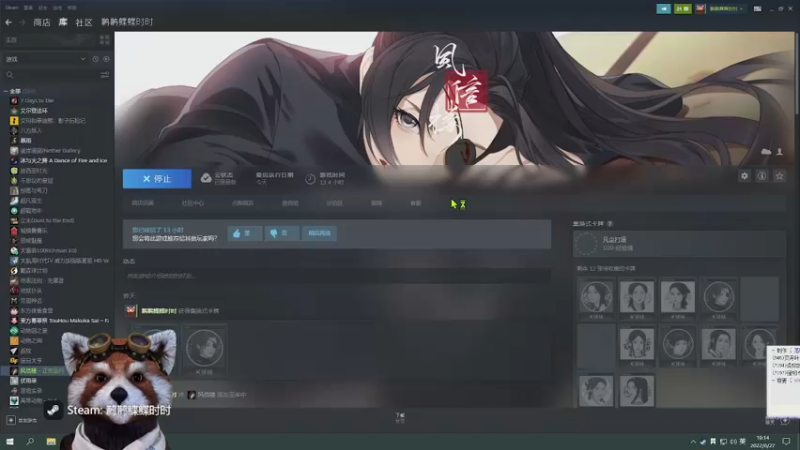Open trading card help question mark
This screenshot has height=450, width=800.
click(610, 223)
